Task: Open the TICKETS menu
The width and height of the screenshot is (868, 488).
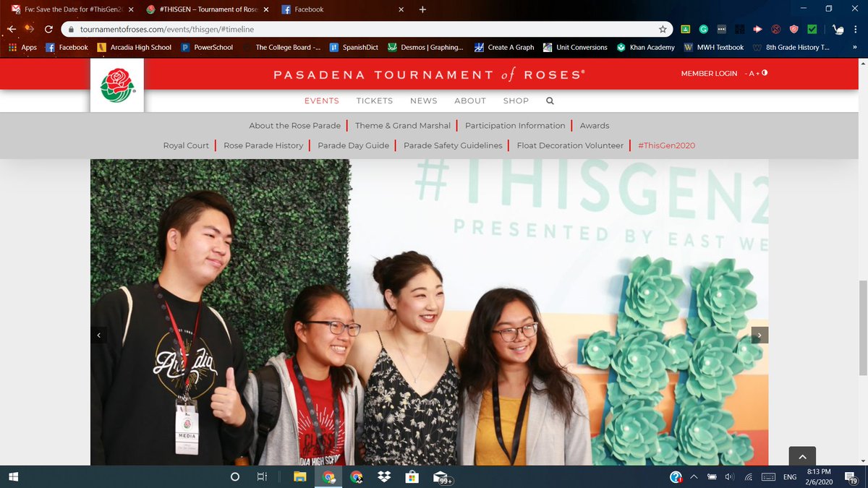Action: coord(375,100)
